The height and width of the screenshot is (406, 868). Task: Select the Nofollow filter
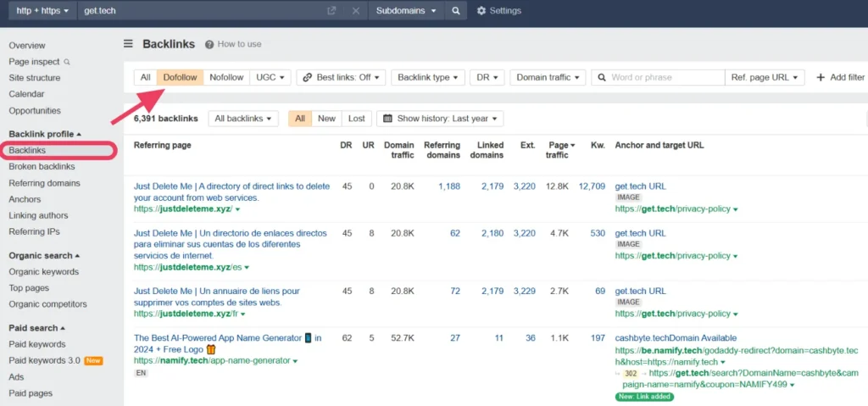[226, 77]
